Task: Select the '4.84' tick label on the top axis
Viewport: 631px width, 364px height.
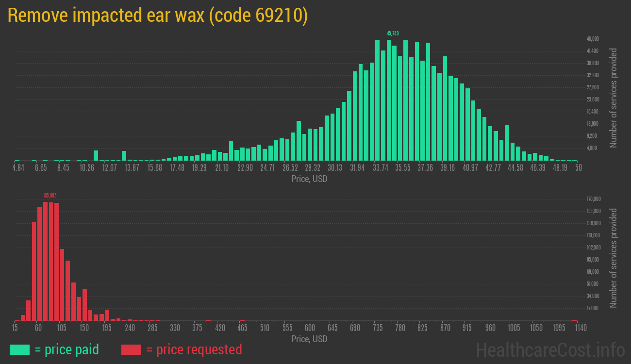Action: (18, 167)
